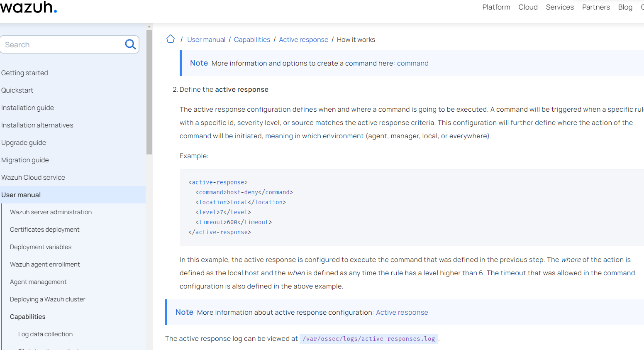
Task: Follow the 'command' link in the note
Action: (x=412, y=63)
